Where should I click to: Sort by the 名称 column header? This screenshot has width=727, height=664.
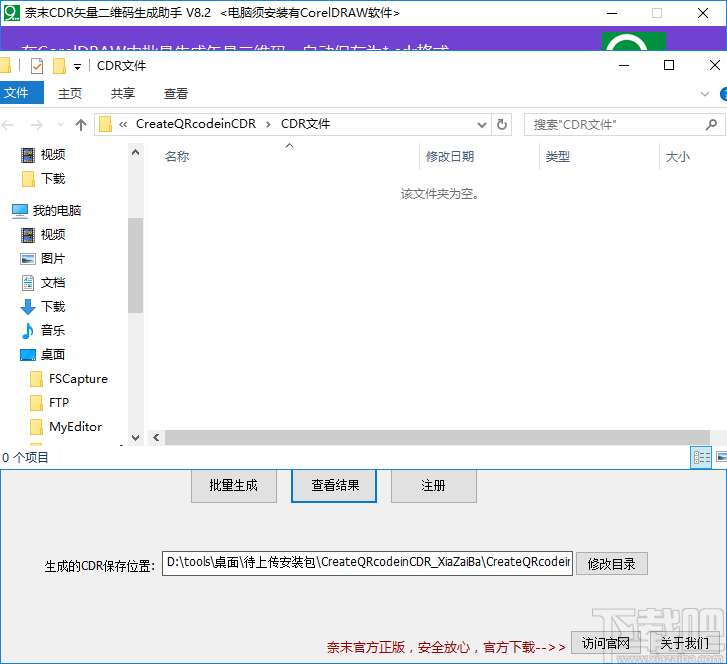point(177,157)
